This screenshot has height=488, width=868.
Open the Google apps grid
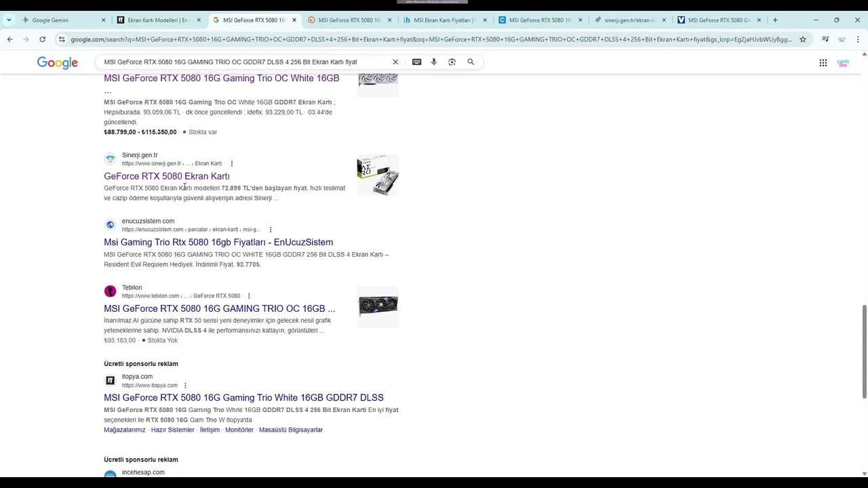click(x=823, y=62)
